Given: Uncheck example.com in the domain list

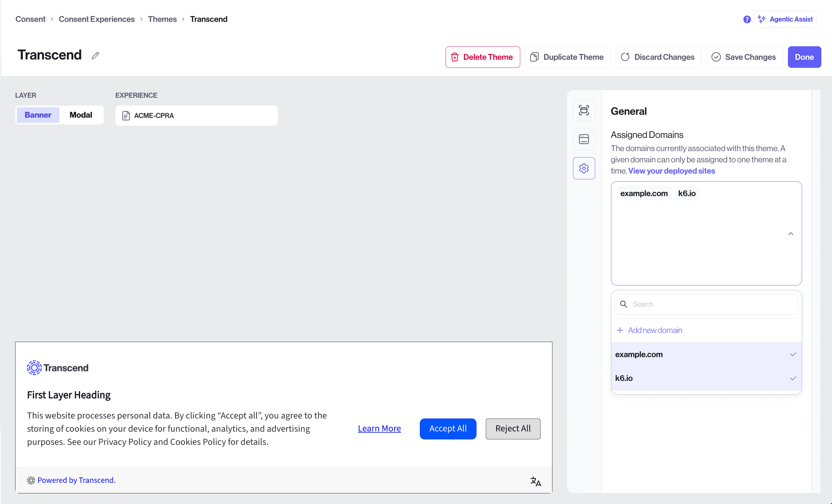Looking at the screenshot, I should point(706,355).
